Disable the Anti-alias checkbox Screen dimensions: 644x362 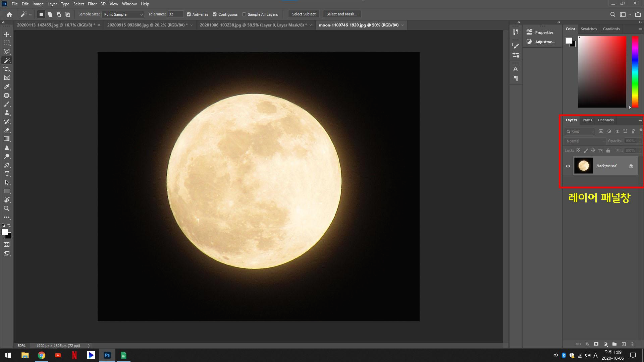[189, 14]
